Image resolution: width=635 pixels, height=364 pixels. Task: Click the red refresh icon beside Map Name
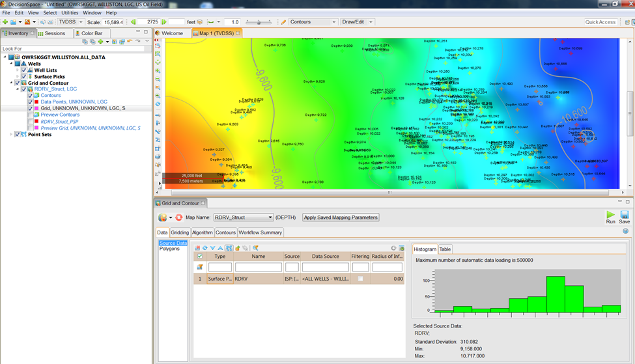[x=178, y=217]
